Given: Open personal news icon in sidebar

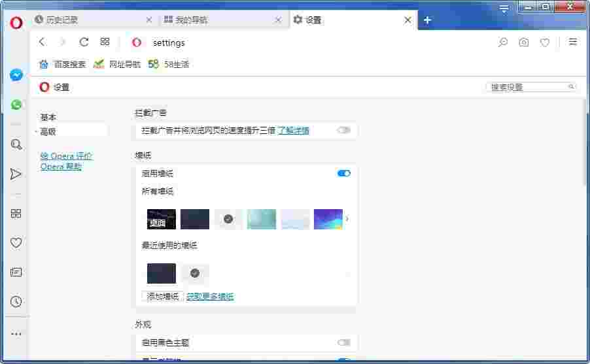Looking at the screenshot, I should (x=16, y=272).
